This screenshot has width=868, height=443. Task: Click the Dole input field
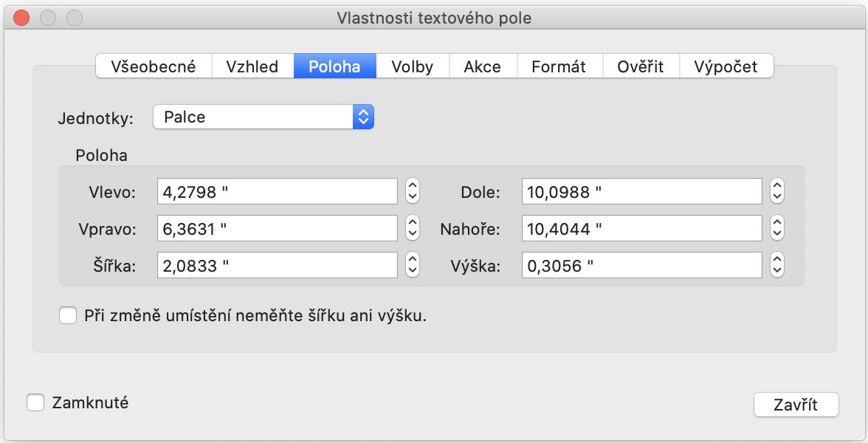click(641, 190)
